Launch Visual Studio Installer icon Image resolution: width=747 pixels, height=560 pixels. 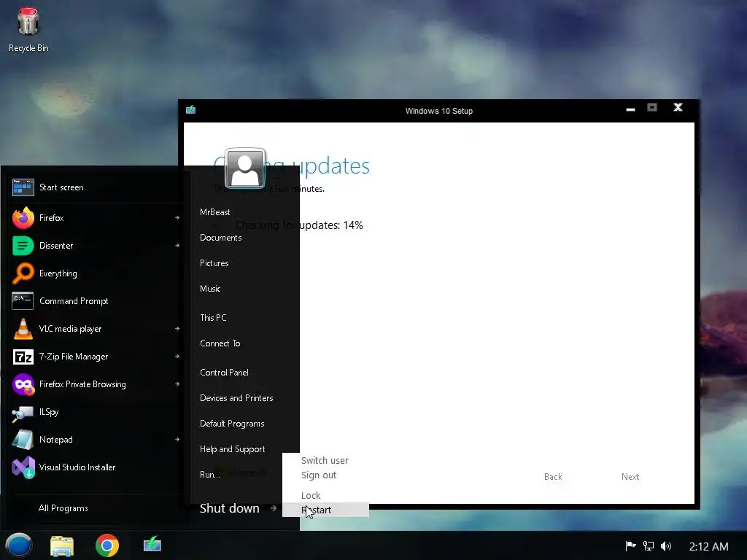[x=23, y=467]
